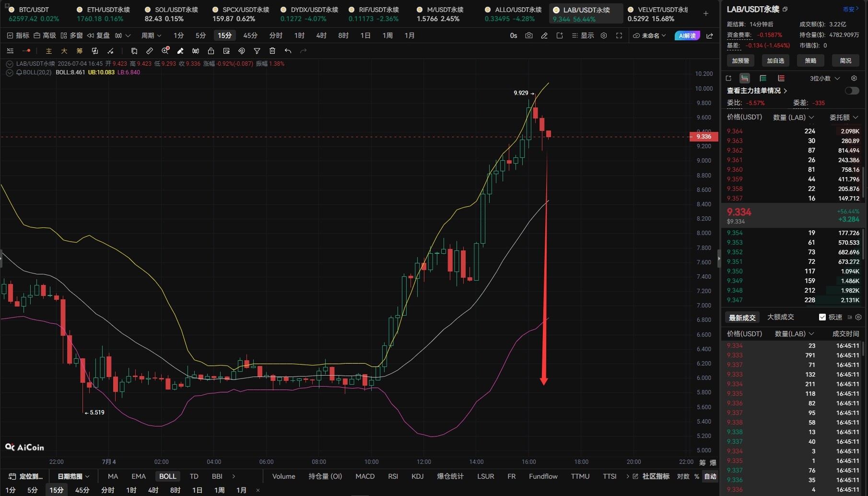The height and width of the screenshot is (496, 868).
Task: Click the order book popout icon
Action: [x=728, y=78]
